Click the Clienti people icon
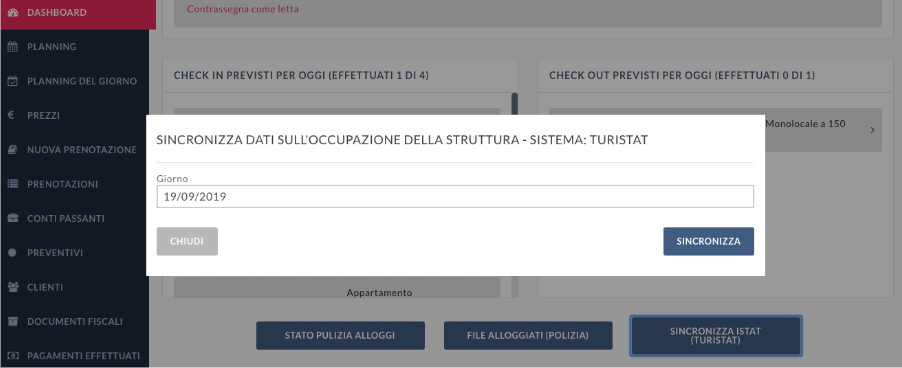Image resolution: width=902 pixels, height=368 pixels. (x=13, y=287)
